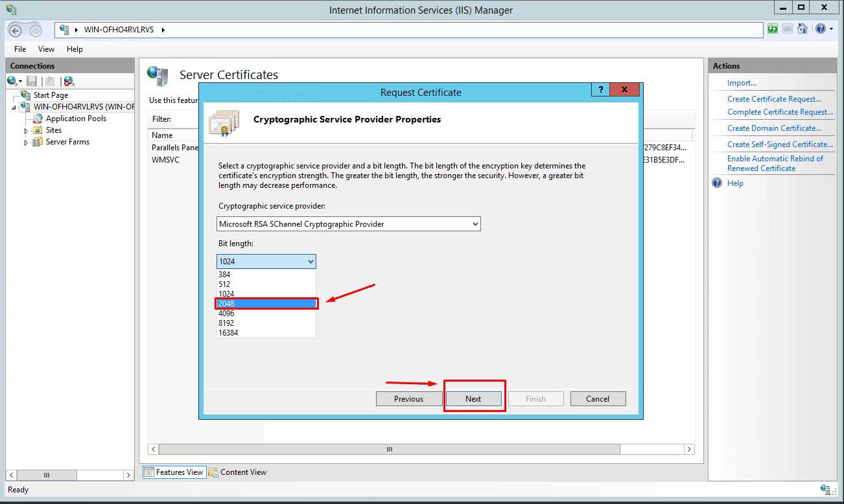Open the View menu
The width and height of the screenshot is (844, 504).
point(46,49)
